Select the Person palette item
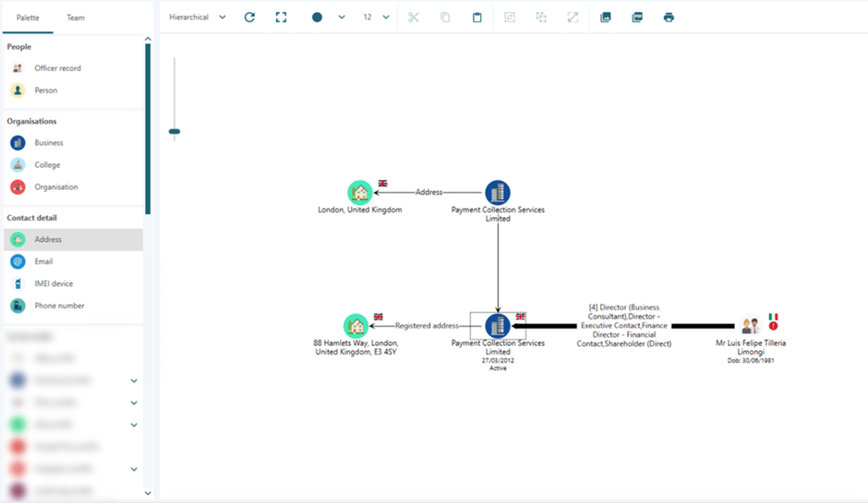The image size is (868, 503). (73, 90)
